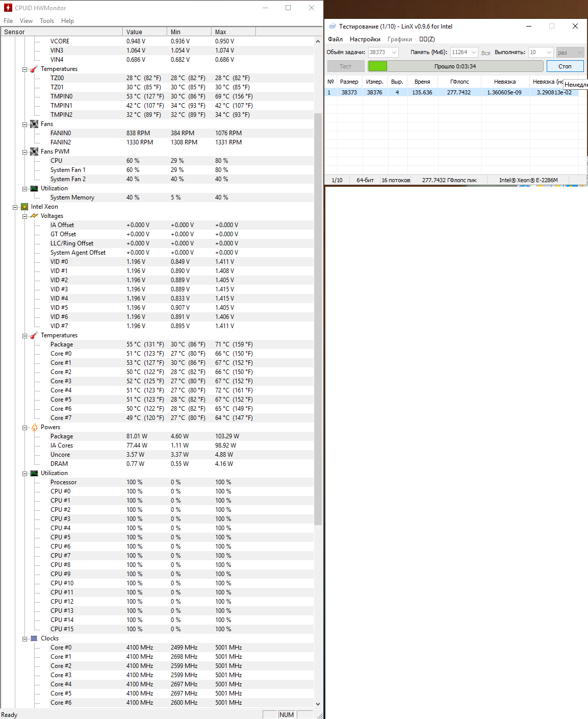Screen dimensions: 588x719
Task: Open the Файл menu in LinX
Action: (x=336, y=39)
